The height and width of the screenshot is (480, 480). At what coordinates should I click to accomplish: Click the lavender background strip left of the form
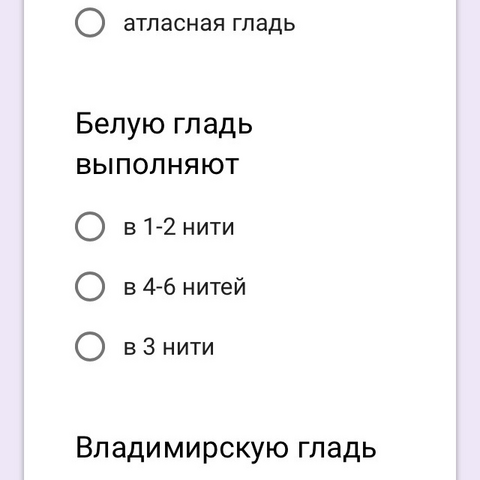click(11, 240)
